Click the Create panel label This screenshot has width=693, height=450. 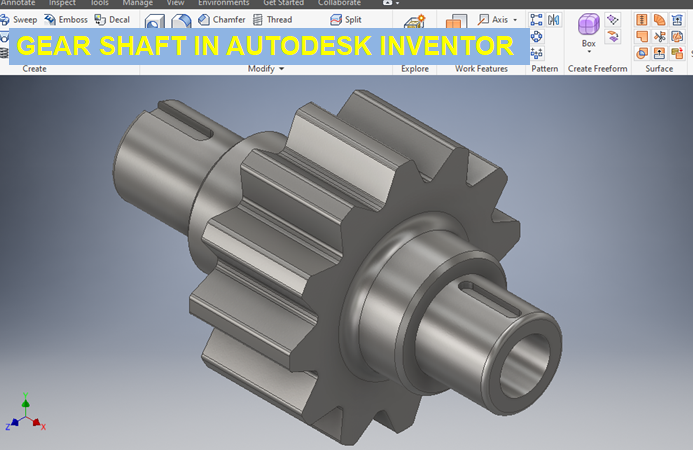pyautogui.click(x=34, y=69)
